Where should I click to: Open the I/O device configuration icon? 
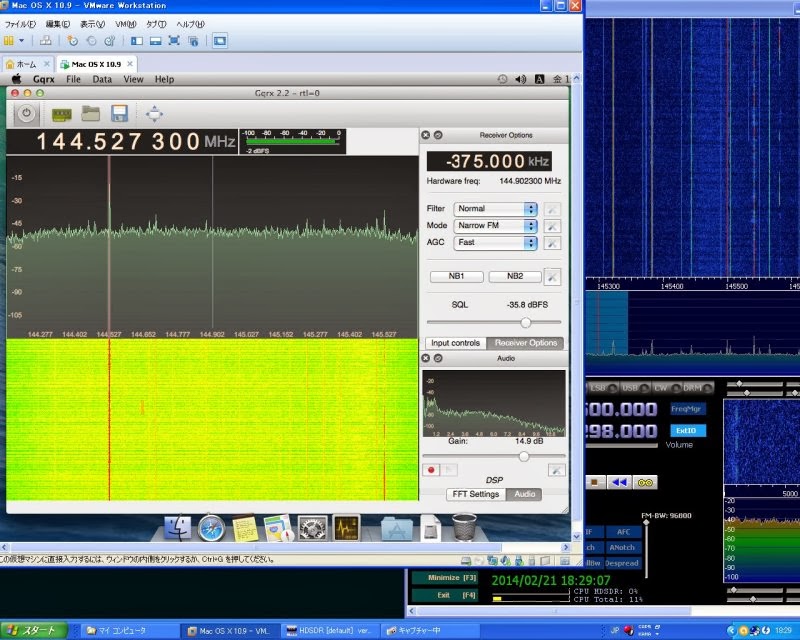pos(62,114)
